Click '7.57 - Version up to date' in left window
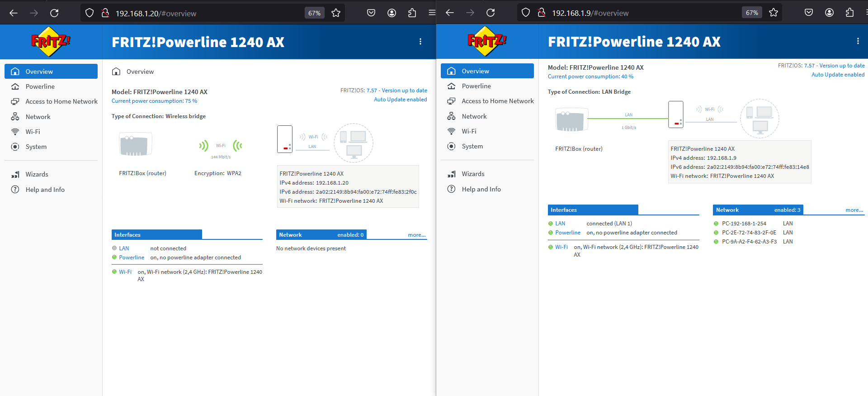Screen dimensions: 868x396 [x=397, y=91]
